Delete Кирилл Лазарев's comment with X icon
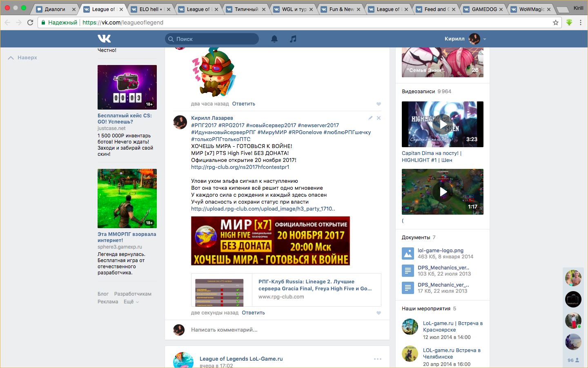The width and height of the screenshot is (588, 368). coord(379,118)
